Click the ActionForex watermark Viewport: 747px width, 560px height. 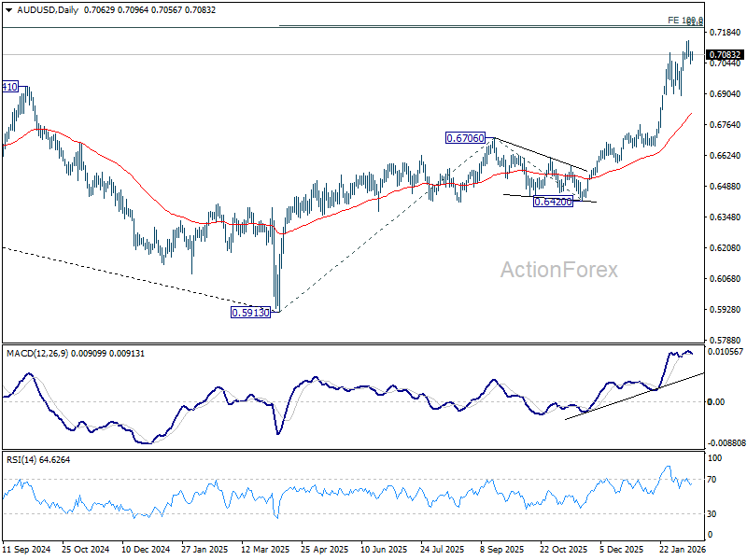(x=558, y=270)
